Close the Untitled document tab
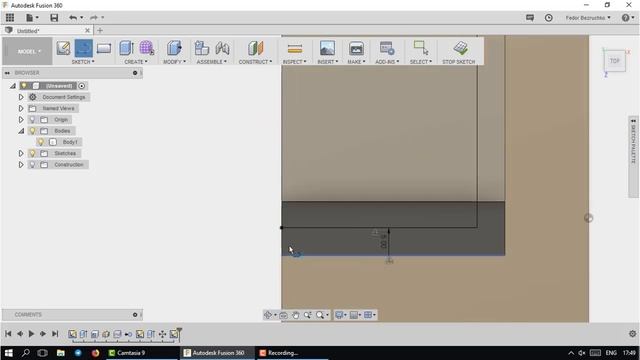Viewport: 640px width, 360px height. coord(87,31)
